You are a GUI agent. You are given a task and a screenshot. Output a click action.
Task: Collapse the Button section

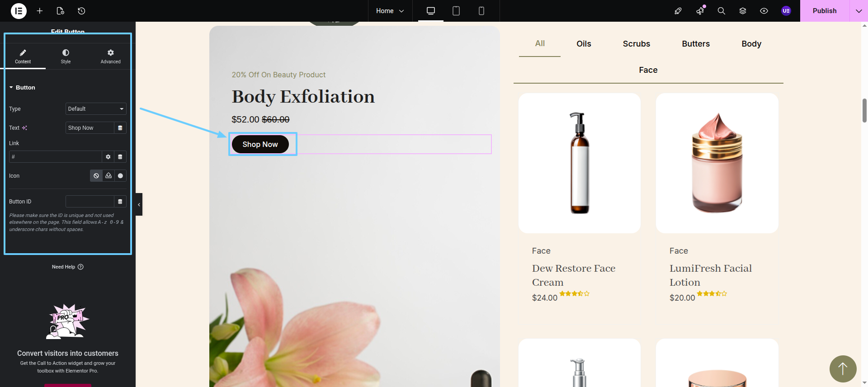click(x=22, y=88)
